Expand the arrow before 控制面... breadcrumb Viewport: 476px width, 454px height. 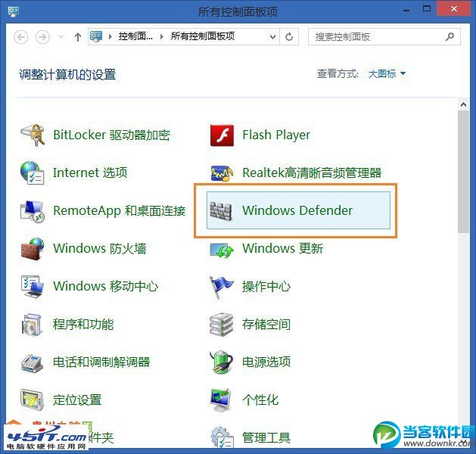click(110, 37)
